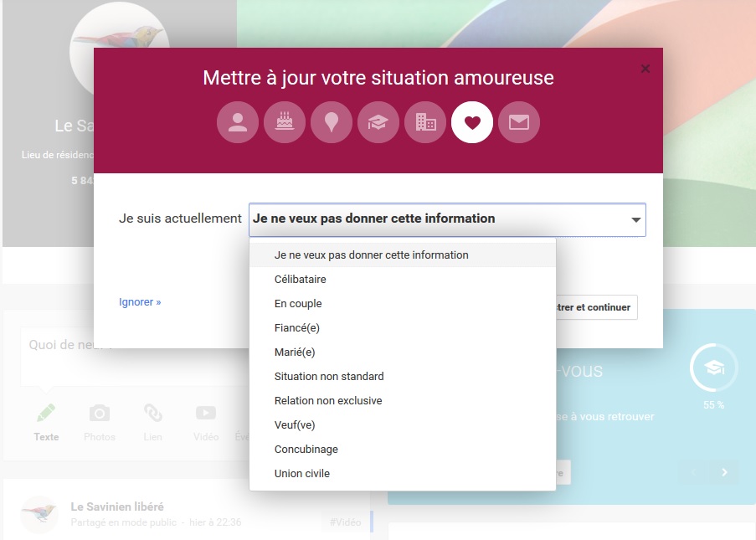Choose the 'Union civile' option
Screen dimensions: 756x540
click(301, 473)
